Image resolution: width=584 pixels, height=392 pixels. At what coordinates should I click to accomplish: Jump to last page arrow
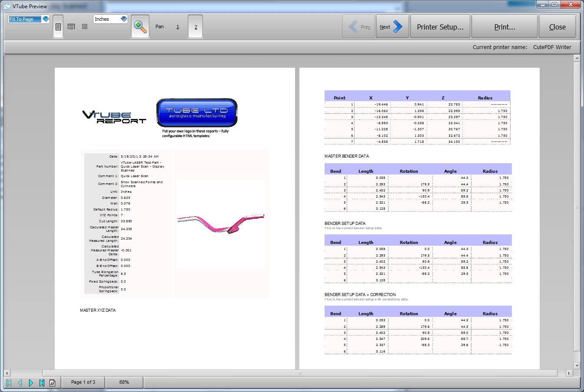pos(42,382)
